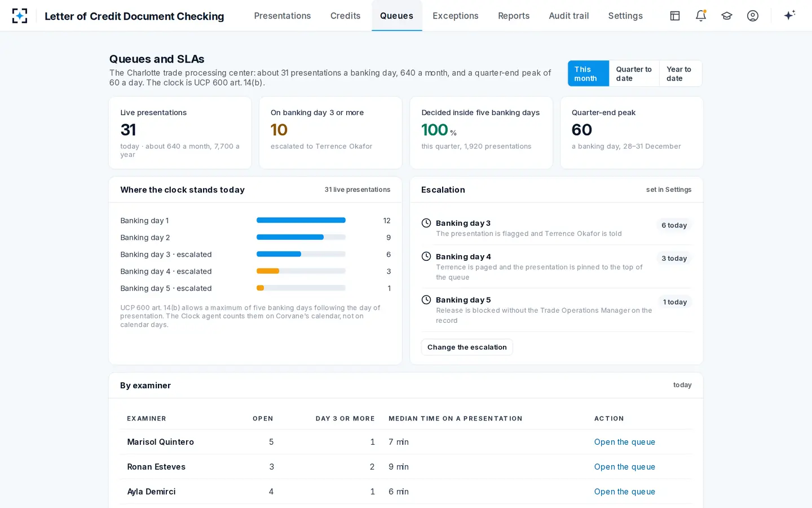Open the Settings tab
The width and height of the screenshot is (812, 508).
625,16
